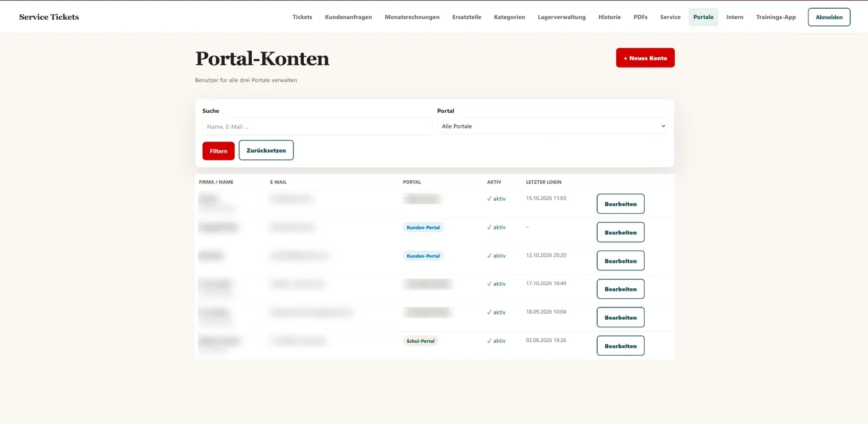Go to the Intern section
Screen dimensions: 868x424
(735, 17)
